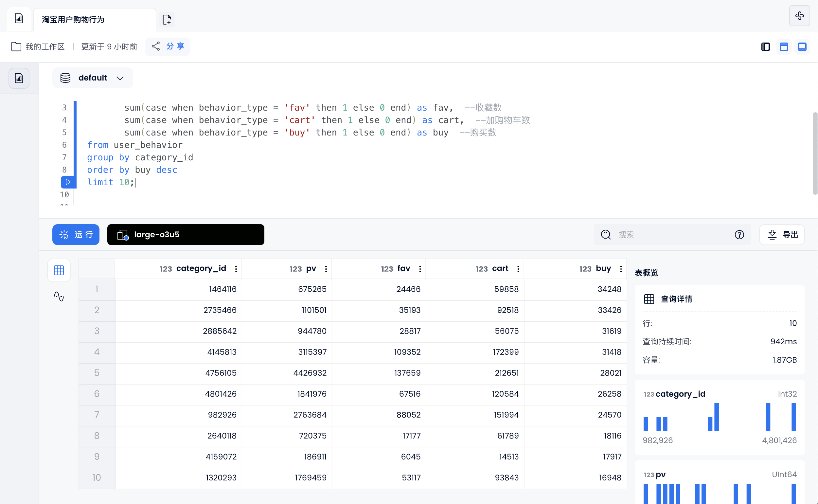The height and width of the screenshot is (504, 818).
Task: Select category_id cell 982926
Action: (178, 415)
